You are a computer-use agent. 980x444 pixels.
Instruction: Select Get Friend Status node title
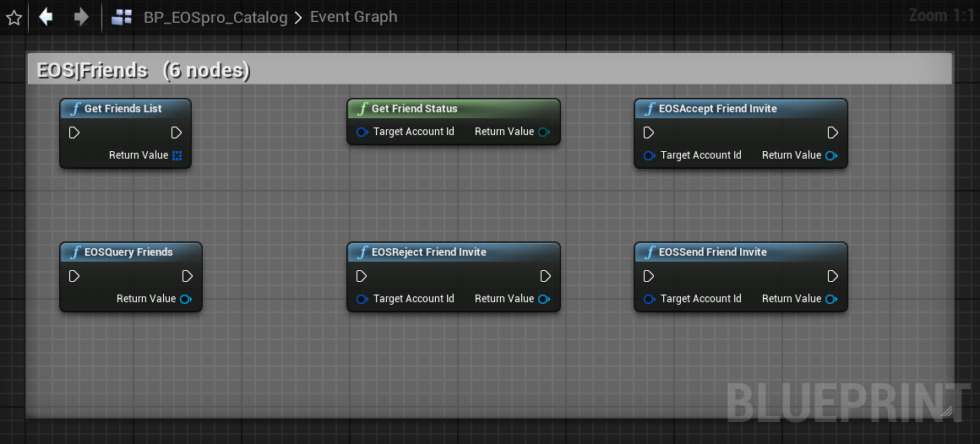click(x=414, y=109)
